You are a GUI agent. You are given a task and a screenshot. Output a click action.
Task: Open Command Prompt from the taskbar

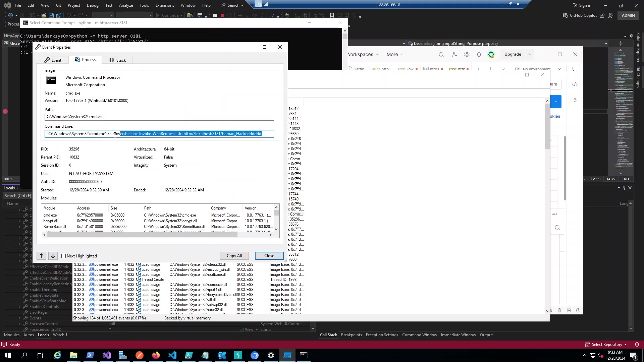coord(304,355)
